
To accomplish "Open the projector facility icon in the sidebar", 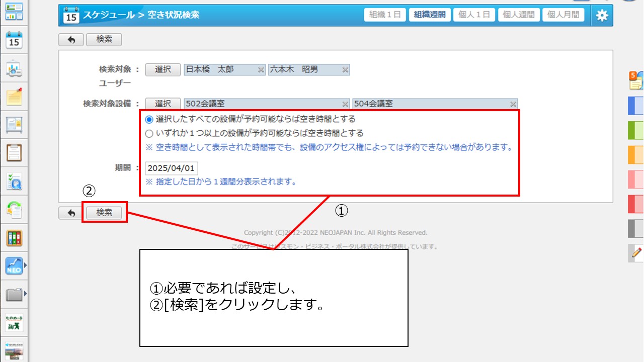I will point(14,69).
